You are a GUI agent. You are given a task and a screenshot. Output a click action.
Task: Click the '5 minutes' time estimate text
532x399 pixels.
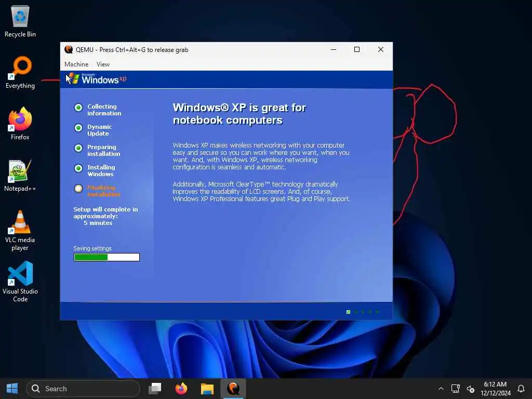pos(98,223)
